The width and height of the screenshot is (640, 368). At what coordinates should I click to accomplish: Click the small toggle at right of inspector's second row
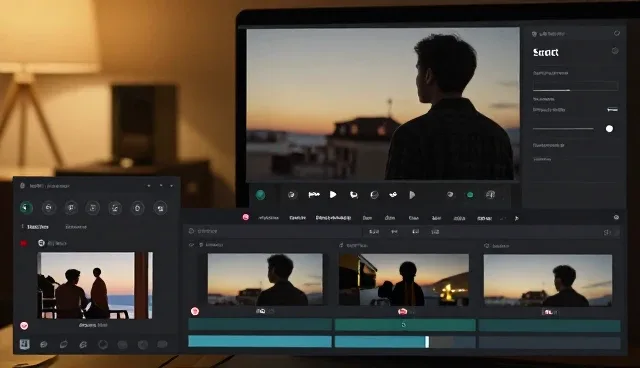(x=612, y=109)
